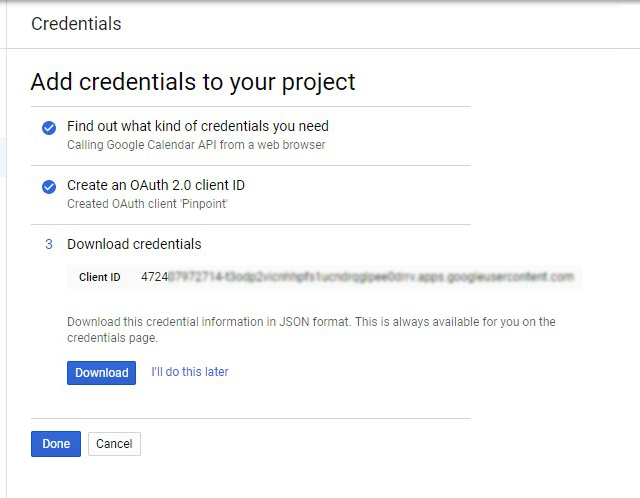Click the checkmark icon beside Find out credentials step
This screenshot has height=498, width=640.
pos(48,127)
